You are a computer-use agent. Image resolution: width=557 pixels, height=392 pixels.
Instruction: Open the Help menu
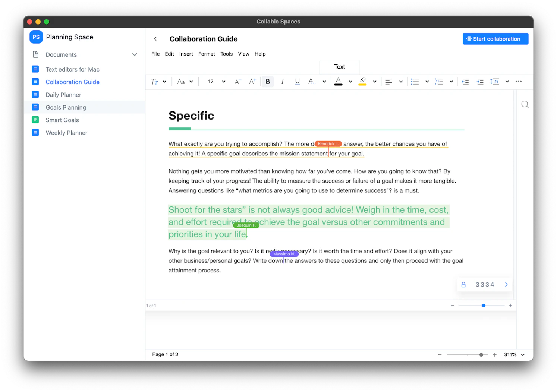click(260, 54)
